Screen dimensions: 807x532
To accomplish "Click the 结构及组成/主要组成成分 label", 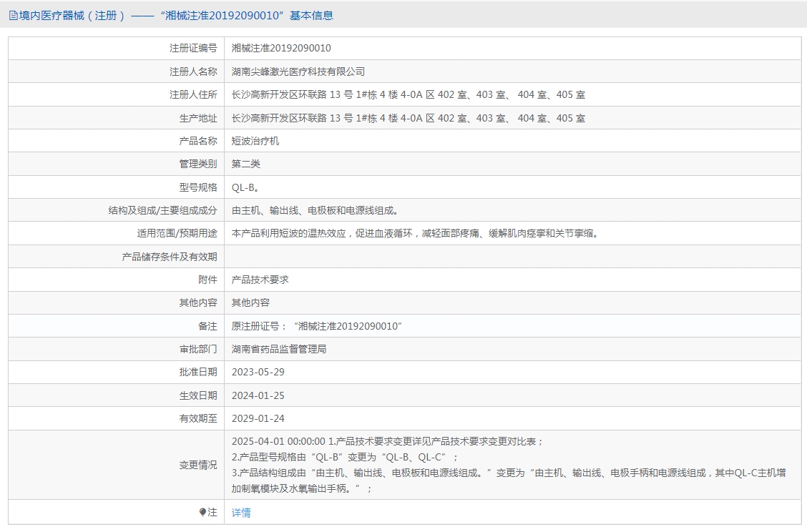I will click(162, 210).
